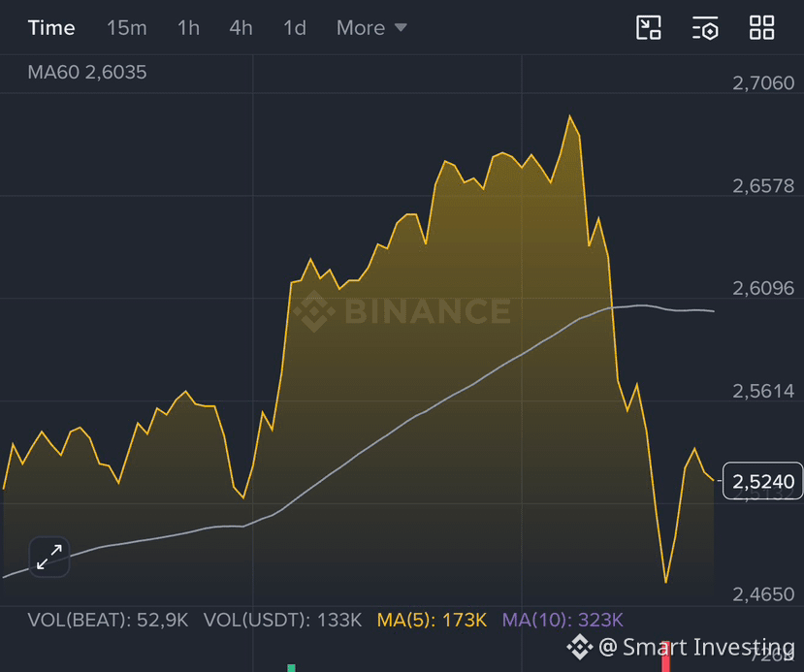Click the 2,7060 price axis label
The image size is (804, 672).
coord(763,83)
